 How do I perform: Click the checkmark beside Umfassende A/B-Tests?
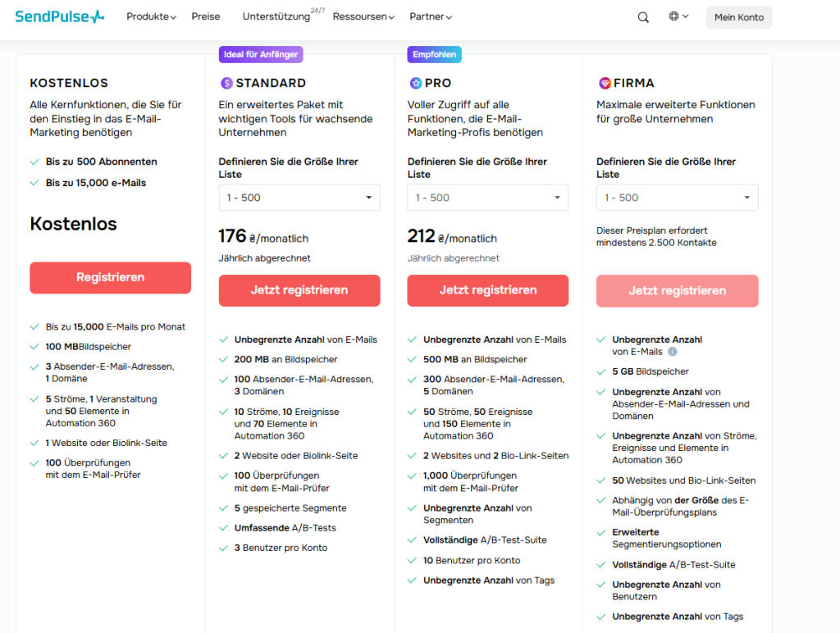tap(223, 528)
